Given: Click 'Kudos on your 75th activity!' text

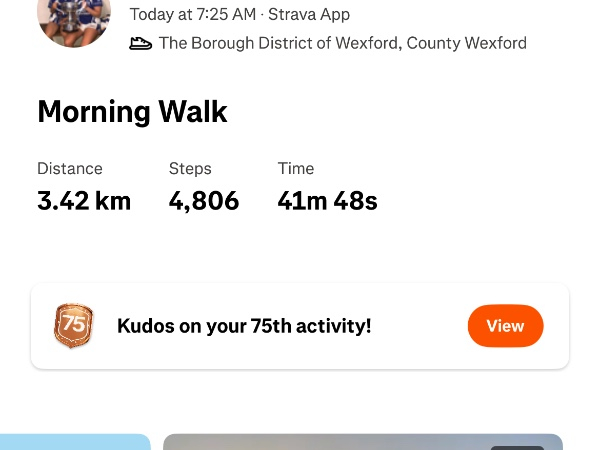Looking at the screenshot, I should click(244, 326).
